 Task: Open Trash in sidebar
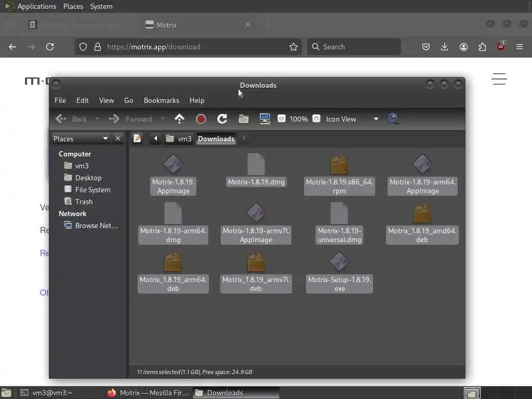pos(78,201)
